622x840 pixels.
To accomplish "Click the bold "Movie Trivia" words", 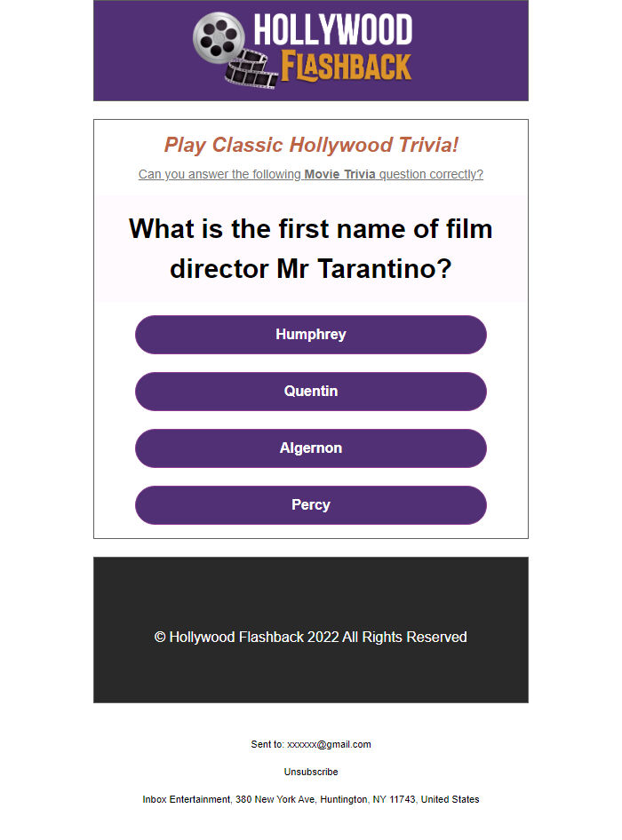I will (x=341, y=174).
